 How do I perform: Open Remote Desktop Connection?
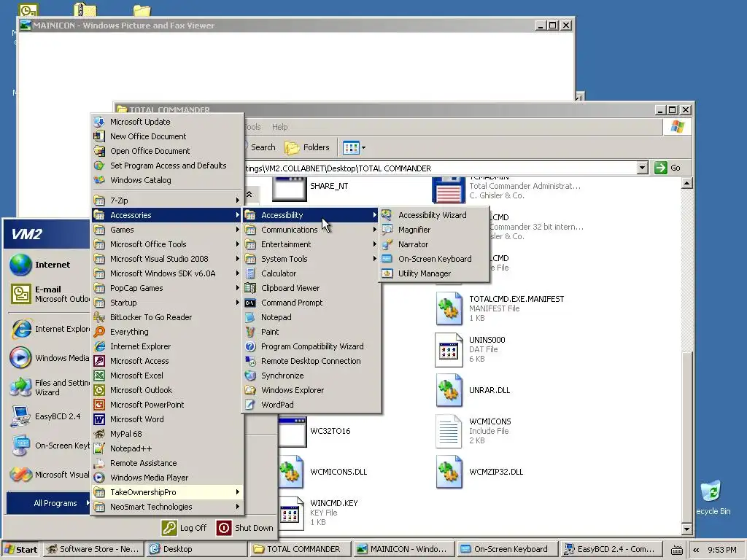click(311, 361)
